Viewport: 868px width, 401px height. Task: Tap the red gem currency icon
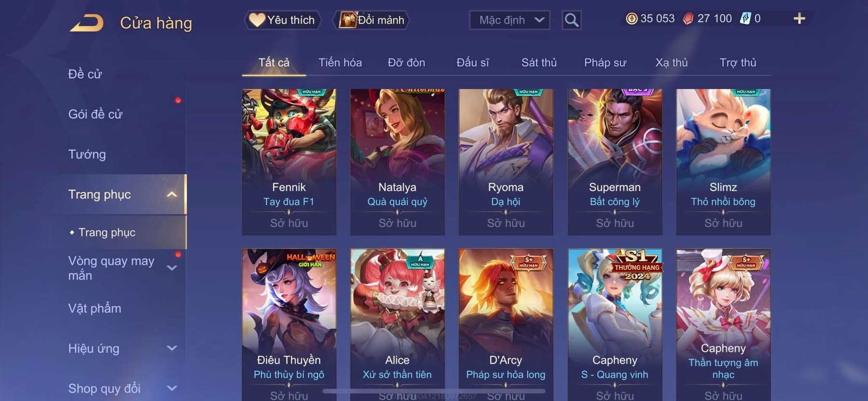click(689, 19)
